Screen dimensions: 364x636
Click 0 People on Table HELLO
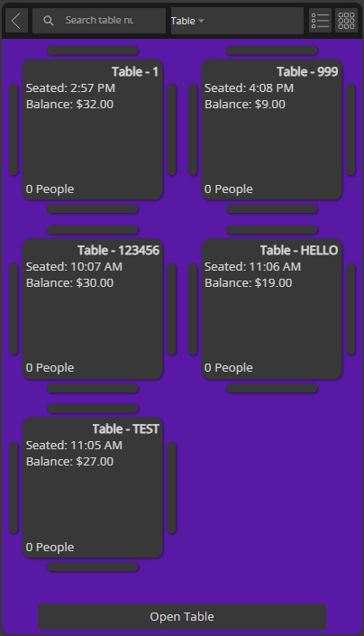(x=228, y=368)
